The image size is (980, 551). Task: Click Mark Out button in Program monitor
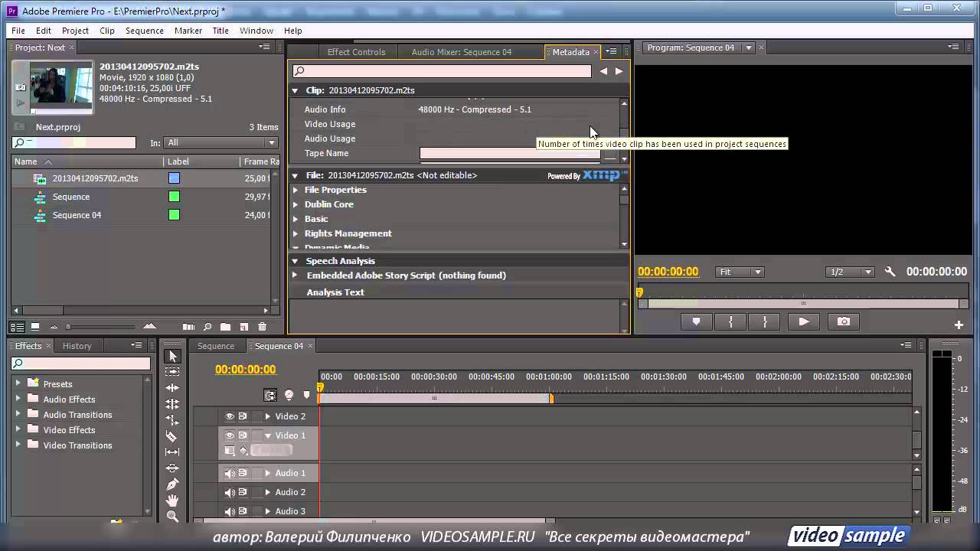click(x=765, y=322)
